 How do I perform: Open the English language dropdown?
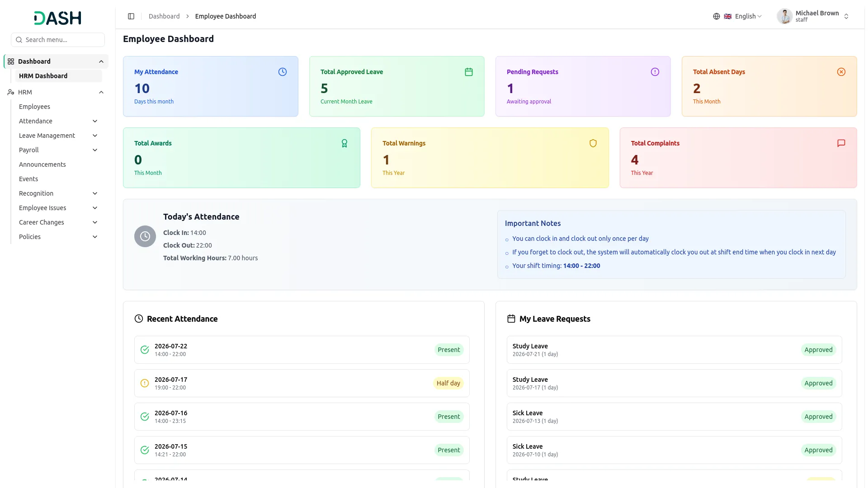click(x=744, y=16)
